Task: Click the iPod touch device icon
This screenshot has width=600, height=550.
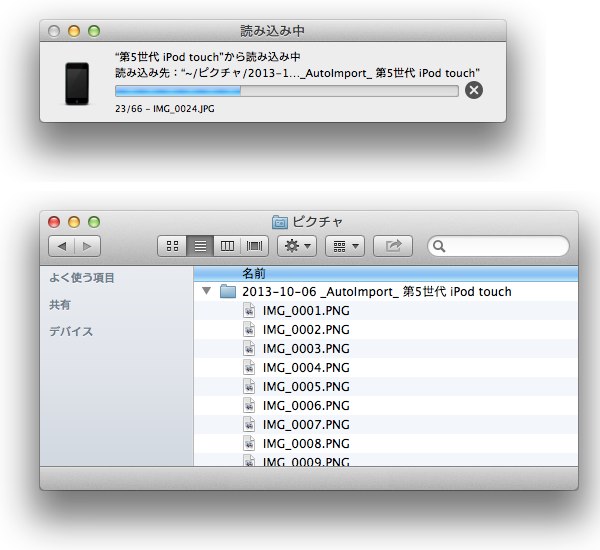Action: tap(77, 83)
